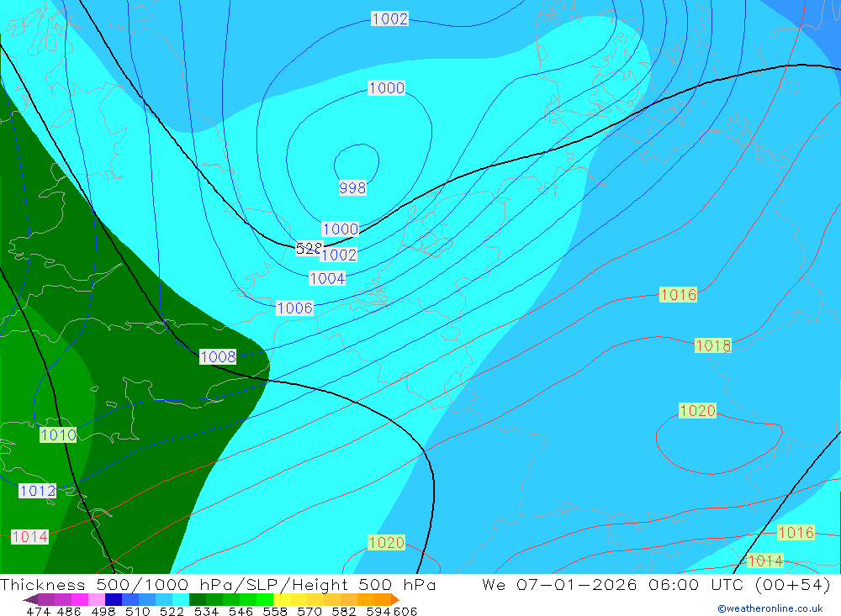This screenshot has width=841, height=616.
Task: Click the 1016 label above the 1018 label
Action: coord(678,294)
